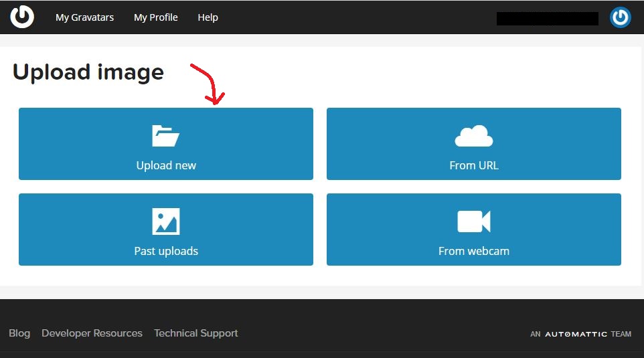Click the 'Upload image' page heading
The image size is (644, 358).
[x=88, y=72]
